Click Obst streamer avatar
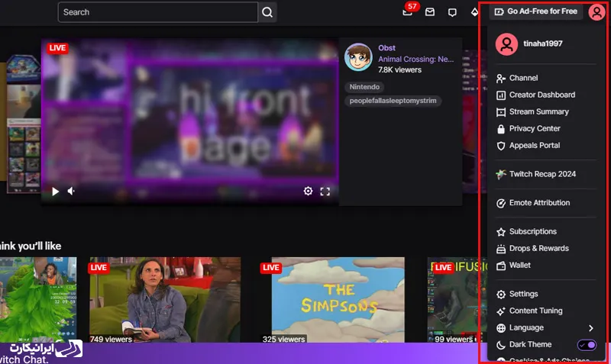 point(358,56)
